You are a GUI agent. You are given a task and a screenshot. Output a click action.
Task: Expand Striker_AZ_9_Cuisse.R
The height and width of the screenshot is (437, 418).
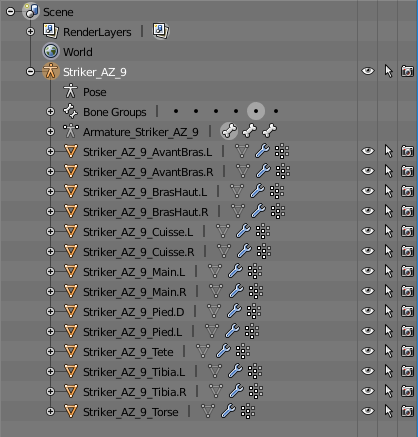point(50,252)
